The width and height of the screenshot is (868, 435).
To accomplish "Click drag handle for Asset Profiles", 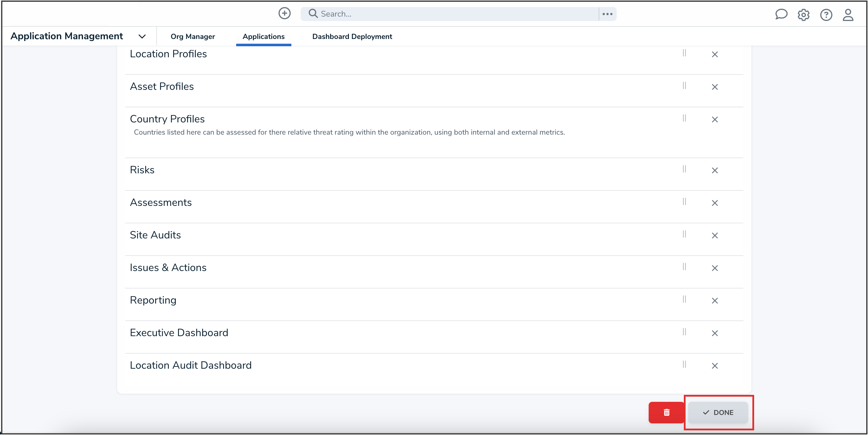I will (x=684, y=86).
